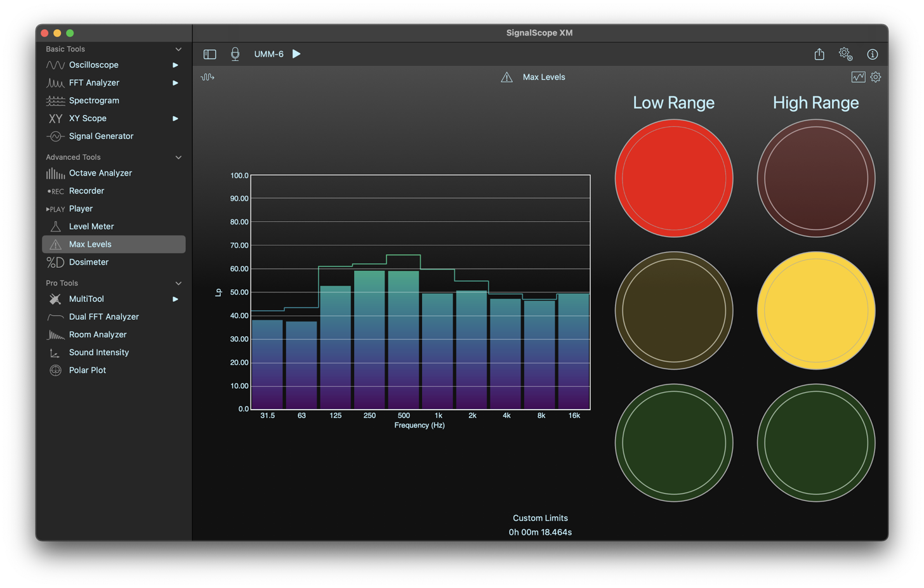924x588 pixels.
Task: Click the Octave Analyzer bars icon
Action: click(55, 173)
